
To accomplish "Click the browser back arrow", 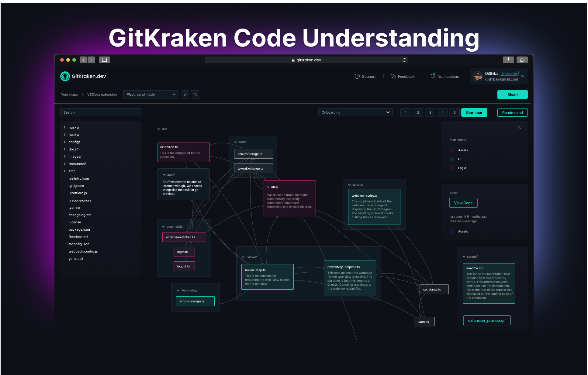I will (83, 60).
